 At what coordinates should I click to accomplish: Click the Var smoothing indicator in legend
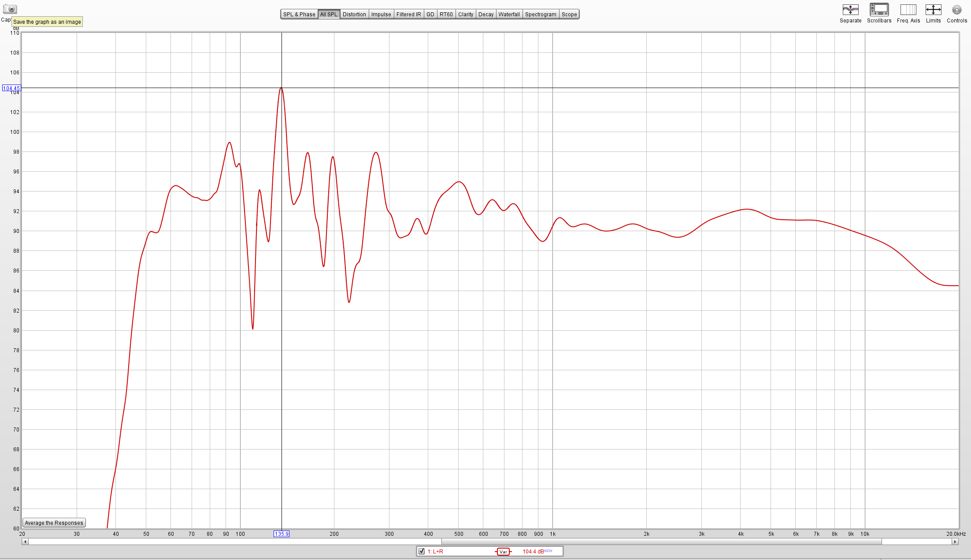(x=503, y=552)
